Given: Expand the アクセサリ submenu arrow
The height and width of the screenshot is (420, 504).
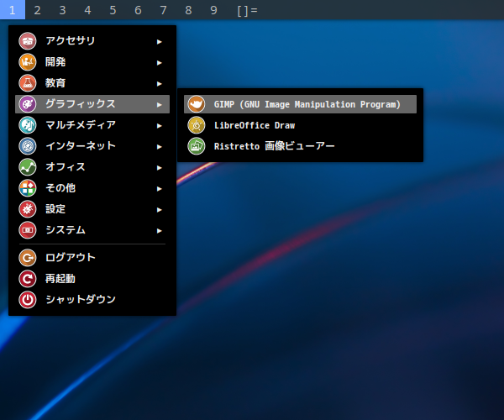Looking at the screenshot, I should [159, 42].
